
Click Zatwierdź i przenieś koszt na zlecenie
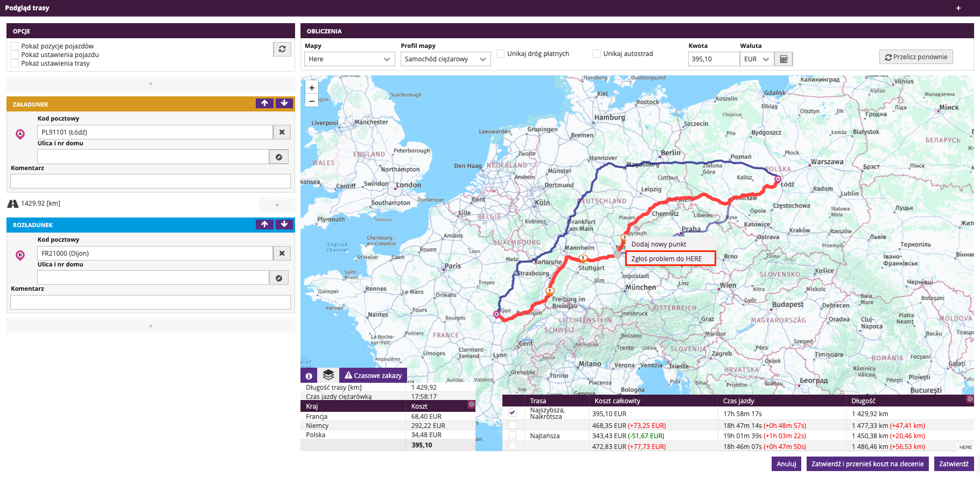click(867, 464)
